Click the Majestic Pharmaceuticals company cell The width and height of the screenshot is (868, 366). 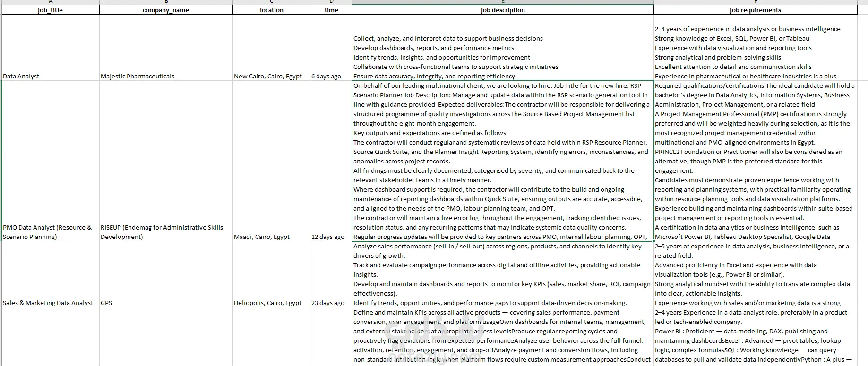[166, 48]
